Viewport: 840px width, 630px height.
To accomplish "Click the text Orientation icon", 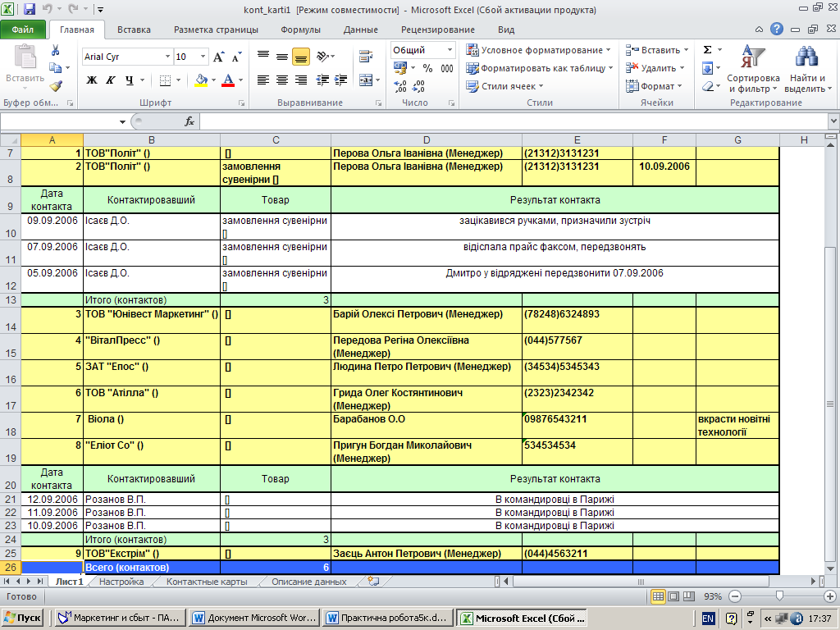I will (x=323, y=57).
